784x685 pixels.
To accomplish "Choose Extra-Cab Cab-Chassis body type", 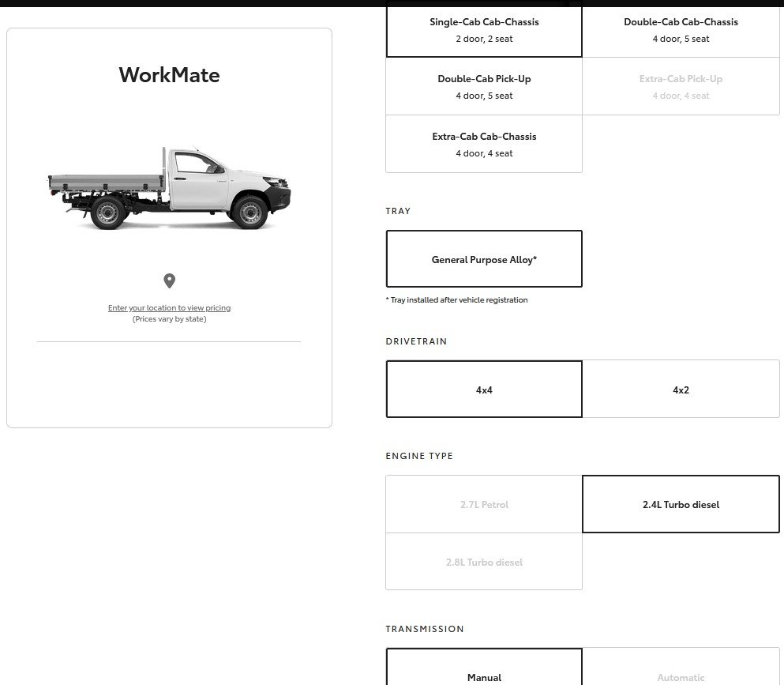I will point(484,144).
